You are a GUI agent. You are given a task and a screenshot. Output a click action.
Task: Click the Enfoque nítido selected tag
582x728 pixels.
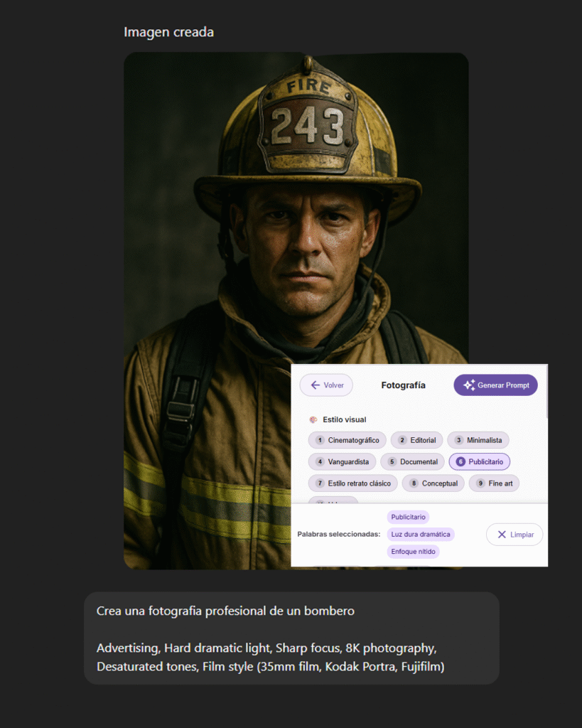pos(413,552)
